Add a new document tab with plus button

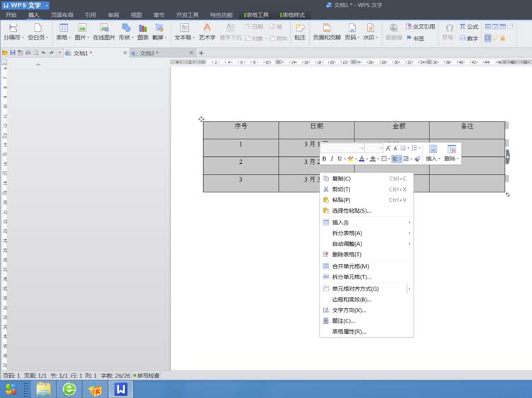[x=201, y=53]
